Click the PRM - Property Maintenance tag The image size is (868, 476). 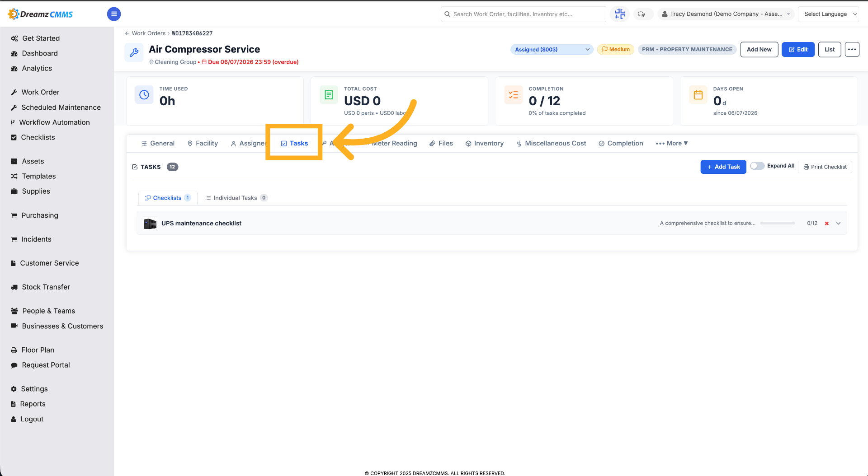(x=687, y=49)
